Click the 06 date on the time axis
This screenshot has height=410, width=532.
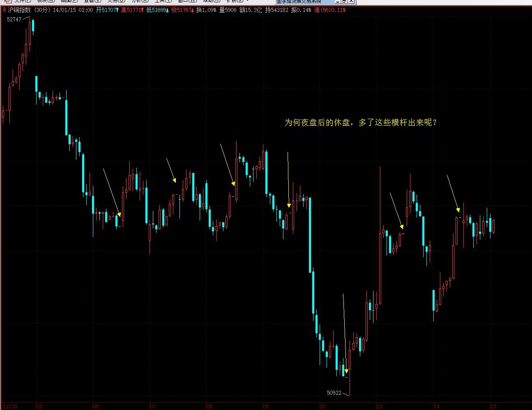coord(96,406)
